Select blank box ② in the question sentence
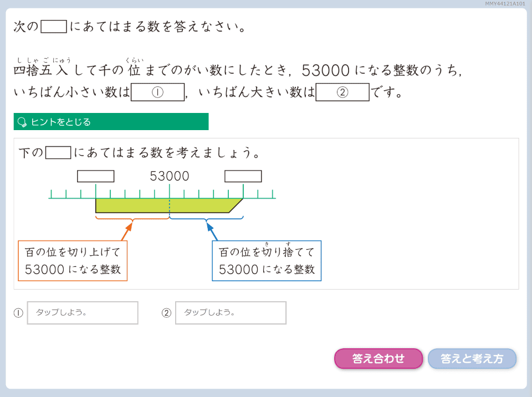The image size is (532, 397). coord(342,92)
